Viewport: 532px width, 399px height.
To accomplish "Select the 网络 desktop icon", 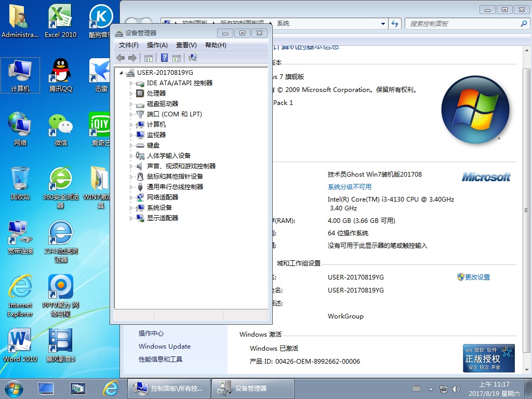I will click(20, 129).
